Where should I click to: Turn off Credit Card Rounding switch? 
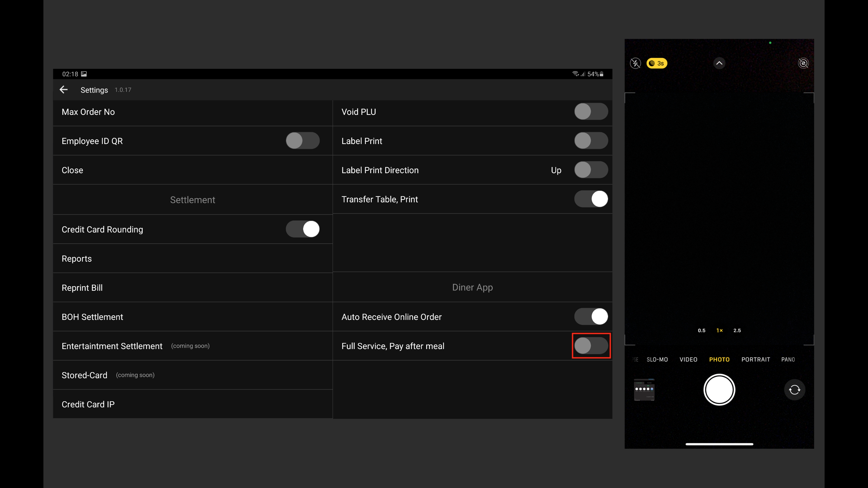[302, 229]
